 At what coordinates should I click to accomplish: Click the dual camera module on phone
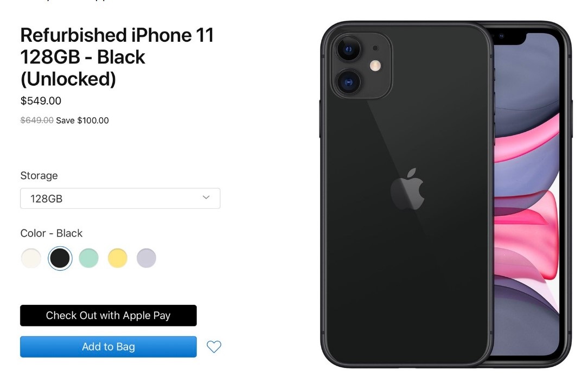(361, 65)
